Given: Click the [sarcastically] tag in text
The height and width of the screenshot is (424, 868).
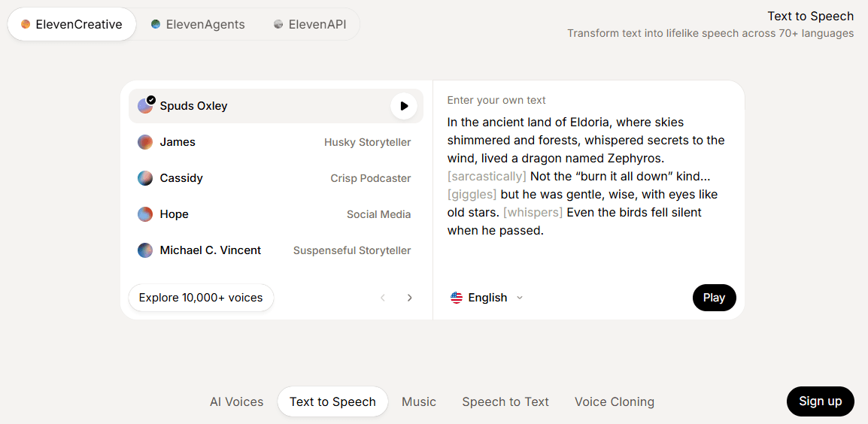Looking at the screenshot, I should [487, 177].
